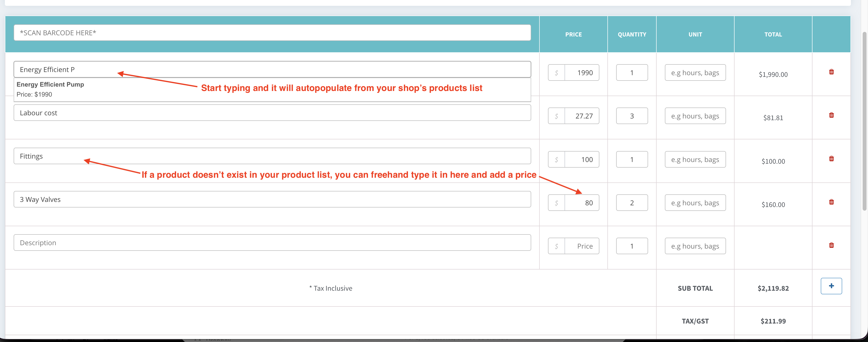Viewport: 868px width, 342px height.
Task: Edit the 3 Way Valves description field
Action: pyautogui.click(x=272, y=199)
